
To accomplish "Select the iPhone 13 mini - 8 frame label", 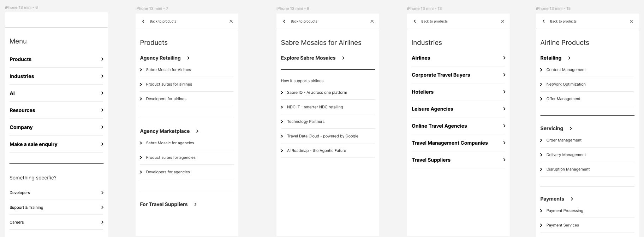I will coord(293,8).
